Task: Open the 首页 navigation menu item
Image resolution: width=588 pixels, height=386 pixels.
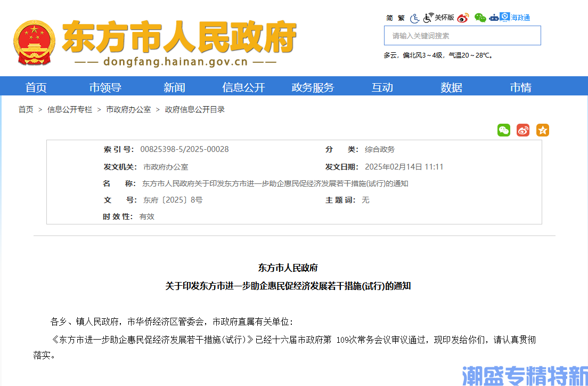Action: pos(36,87)
